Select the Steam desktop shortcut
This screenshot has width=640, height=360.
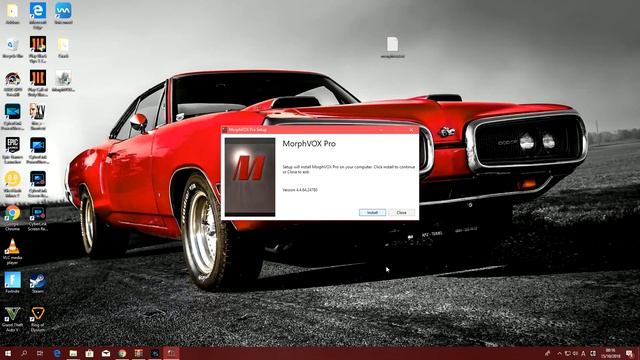tap(38, 283)
